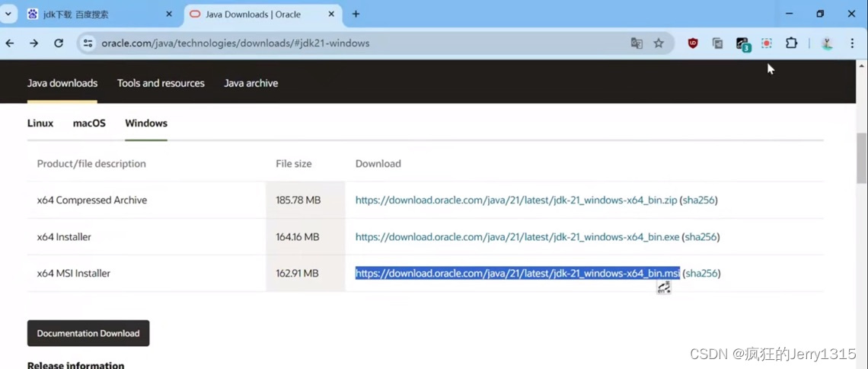Click the Documentation Download button

pyautogui.click(x=88, y=333)
